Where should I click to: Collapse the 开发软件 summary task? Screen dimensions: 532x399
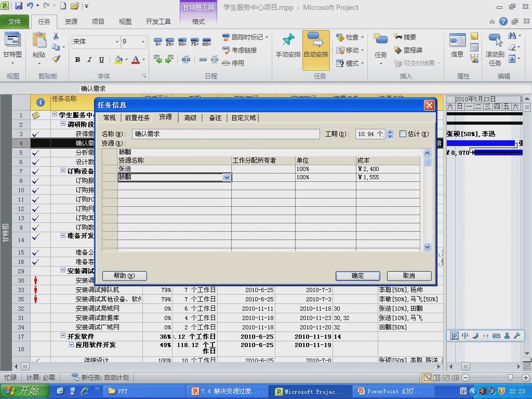pos(63,336)
